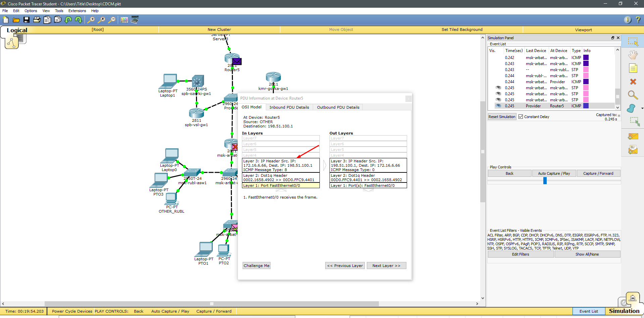Choose the Inspect magnifier tool
Viewport: 644px width, 318px height.
coord(633,95)
